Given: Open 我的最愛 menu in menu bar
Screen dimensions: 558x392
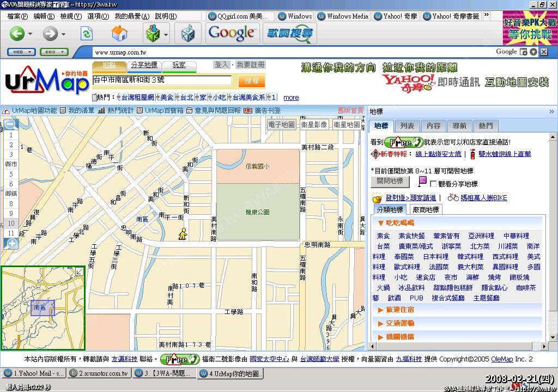Looking at the screenshot, I should [131, 16].
